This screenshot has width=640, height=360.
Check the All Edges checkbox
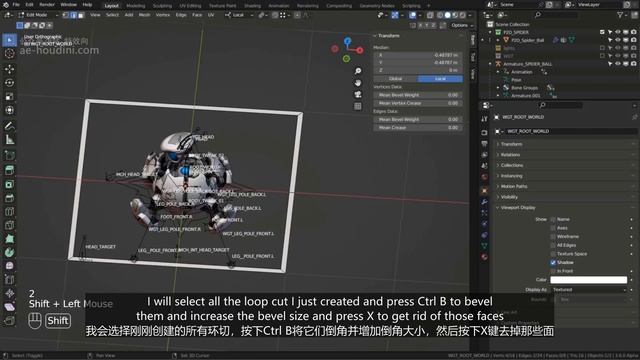(553, 245)
